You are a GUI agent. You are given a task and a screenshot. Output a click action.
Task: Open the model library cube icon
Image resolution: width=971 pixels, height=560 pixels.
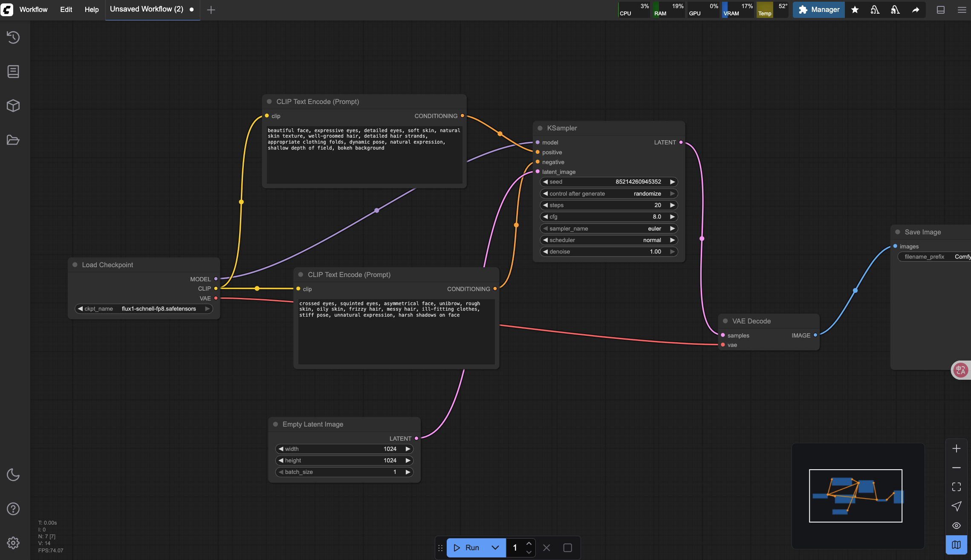[13, 106]
